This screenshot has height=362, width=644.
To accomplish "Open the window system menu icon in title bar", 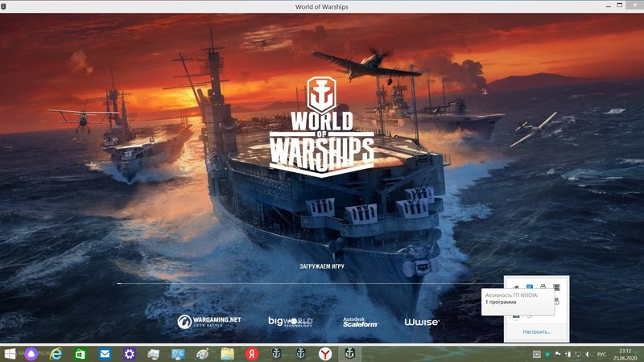I will point(3,6).
